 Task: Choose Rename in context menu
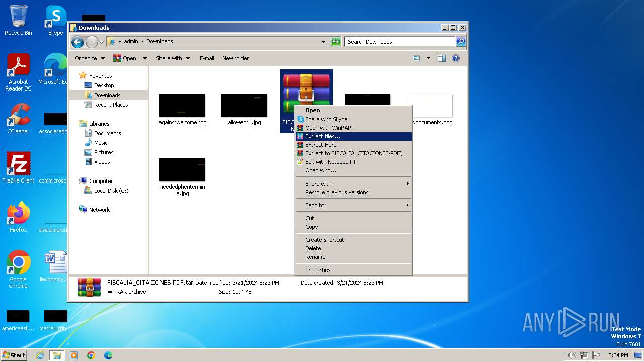353,257
